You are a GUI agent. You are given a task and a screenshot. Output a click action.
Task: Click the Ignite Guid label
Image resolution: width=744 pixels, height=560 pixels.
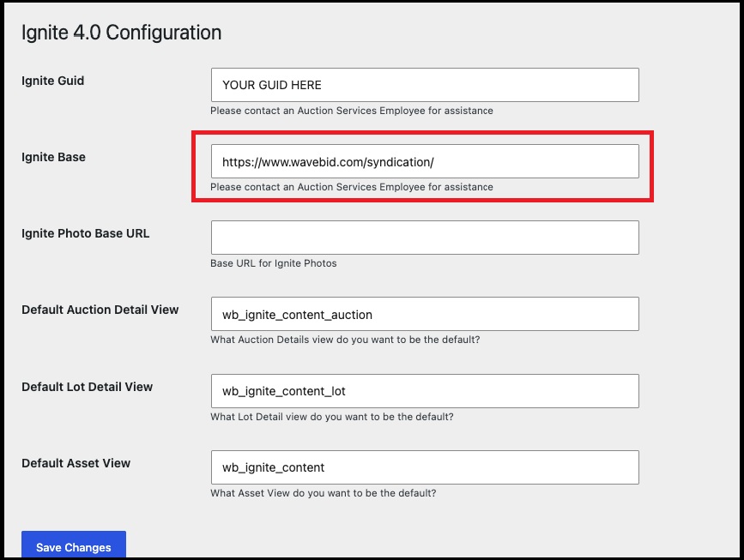click(x=52, y=81)
